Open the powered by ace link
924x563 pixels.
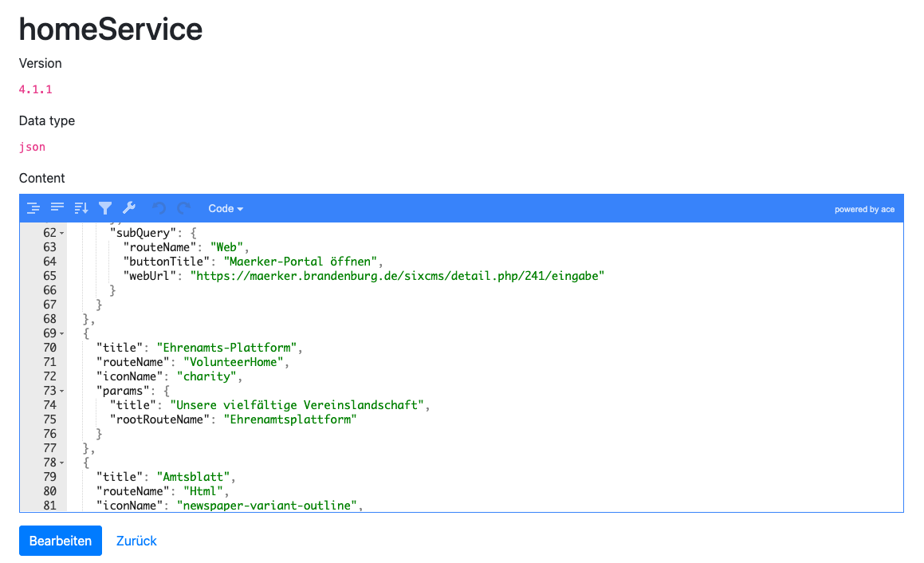pyautogui.click(x=864, y=209)
